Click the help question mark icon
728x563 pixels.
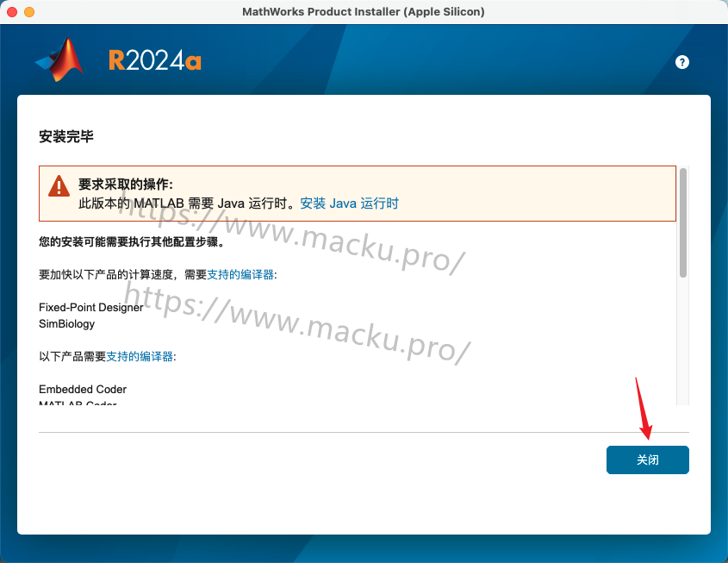click(x=682, y=62)
